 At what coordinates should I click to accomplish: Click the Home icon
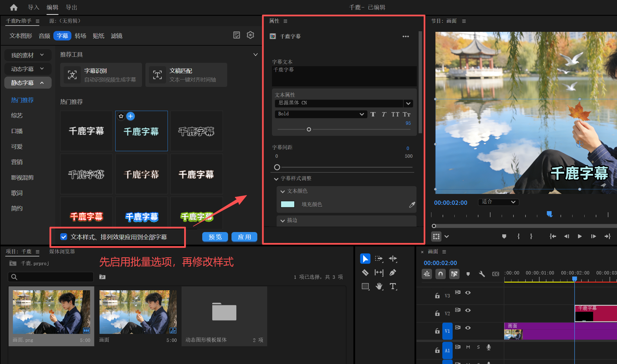[14, 7]
